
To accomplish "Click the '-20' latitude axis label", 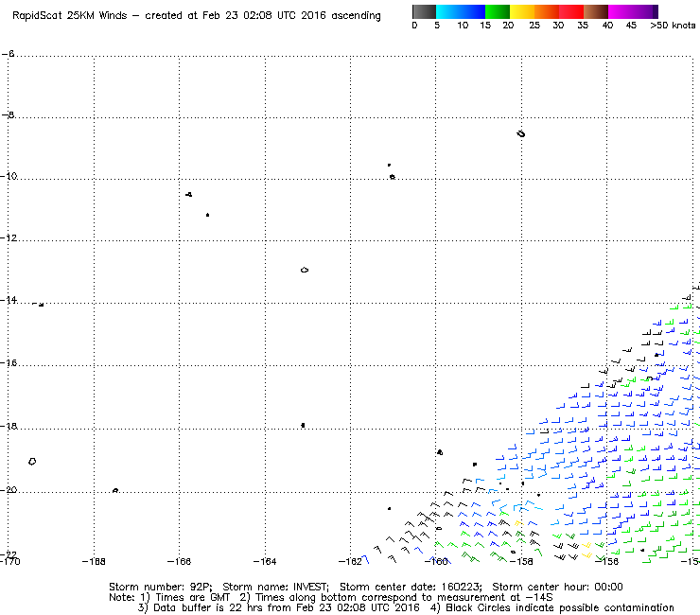I will (9, 490).
